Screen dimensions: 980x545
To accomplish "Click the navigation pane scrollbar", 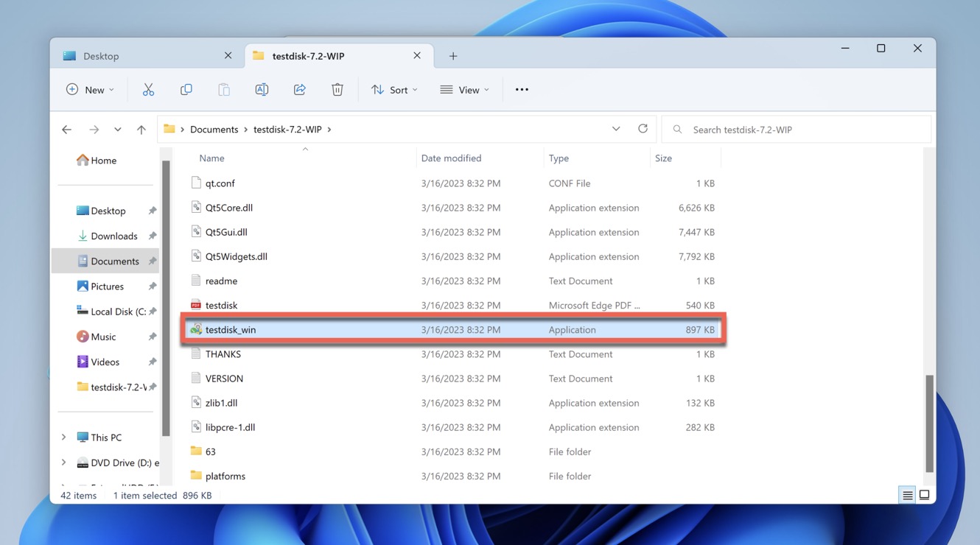I will [166, 298].
